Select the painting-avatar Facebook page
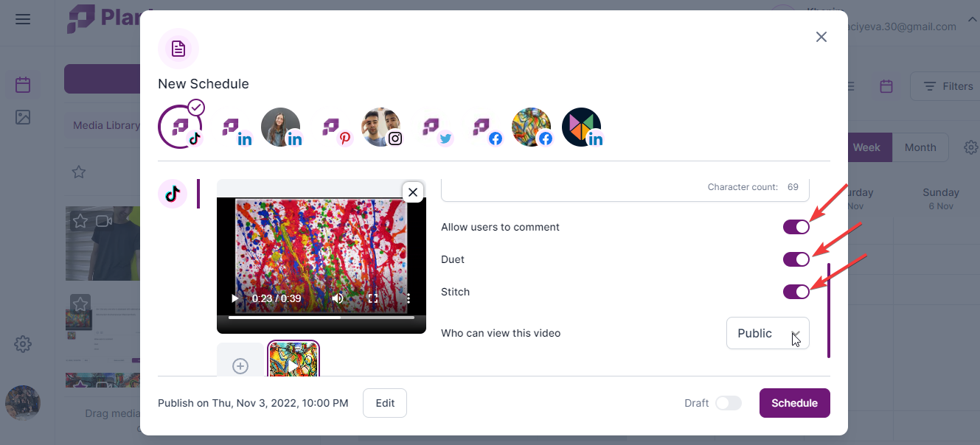The height and width of the screenshot is (445, 980). [532, 127]
